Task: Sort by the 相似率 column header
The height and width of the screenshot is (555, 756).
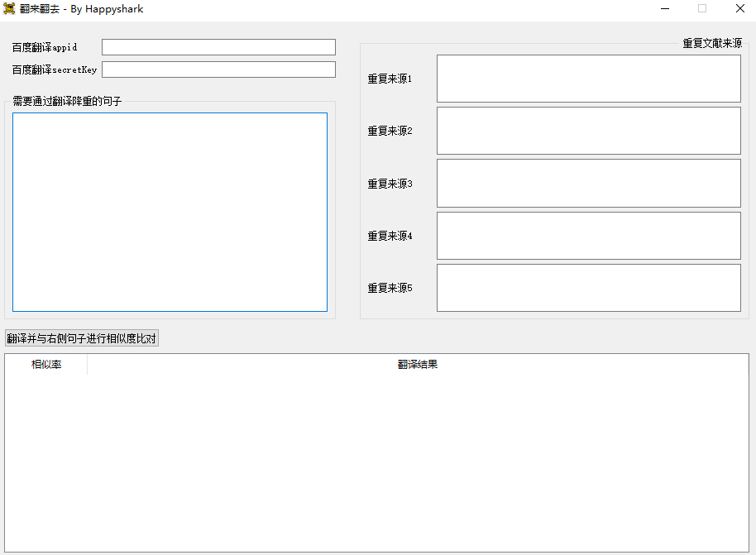Action: 46,365
